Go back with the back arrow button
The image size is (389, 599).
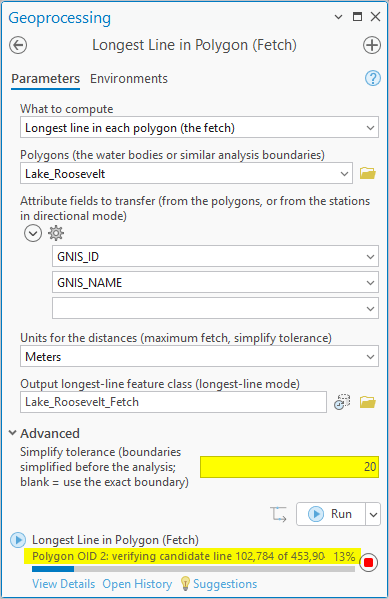[x=18, y=45]
